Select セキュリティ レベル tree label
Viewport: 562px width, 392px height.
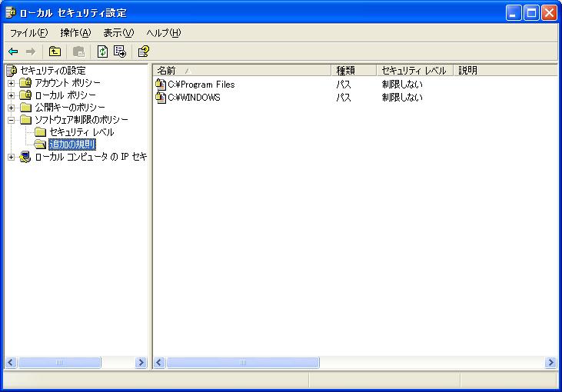coord(81,132)
